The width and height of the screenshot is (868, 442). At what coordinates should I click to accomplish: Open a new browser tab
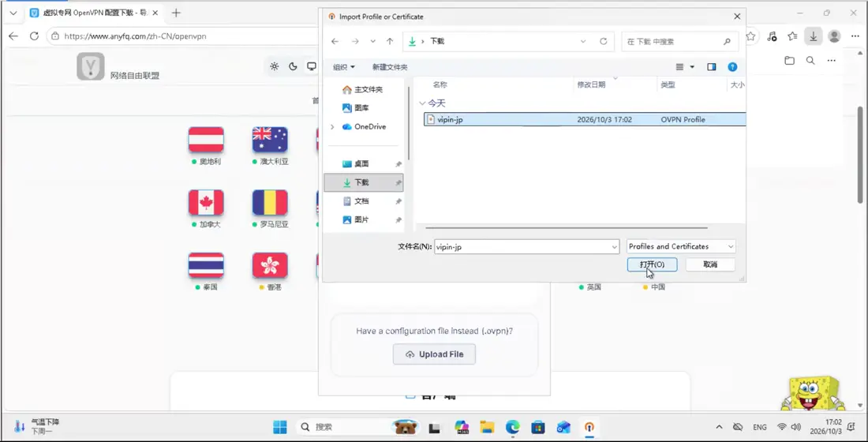tap(176, 13)
